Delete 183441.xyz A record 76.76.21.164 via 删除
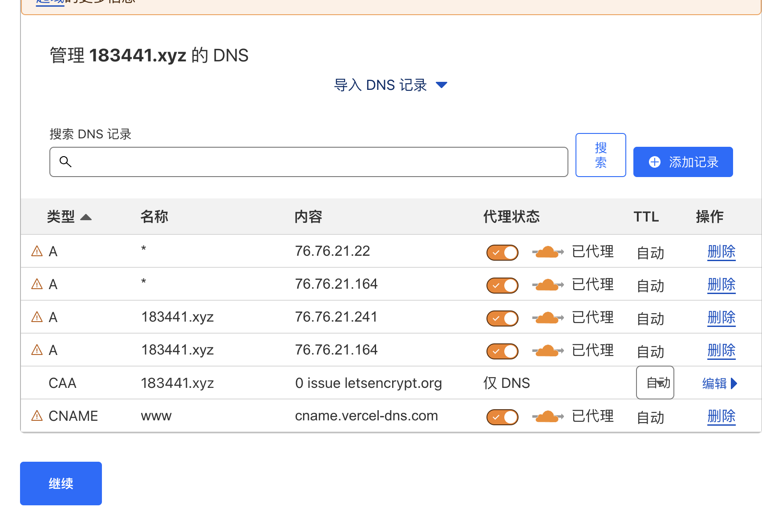This screenshot has width=762, height=532. (721, 351)
